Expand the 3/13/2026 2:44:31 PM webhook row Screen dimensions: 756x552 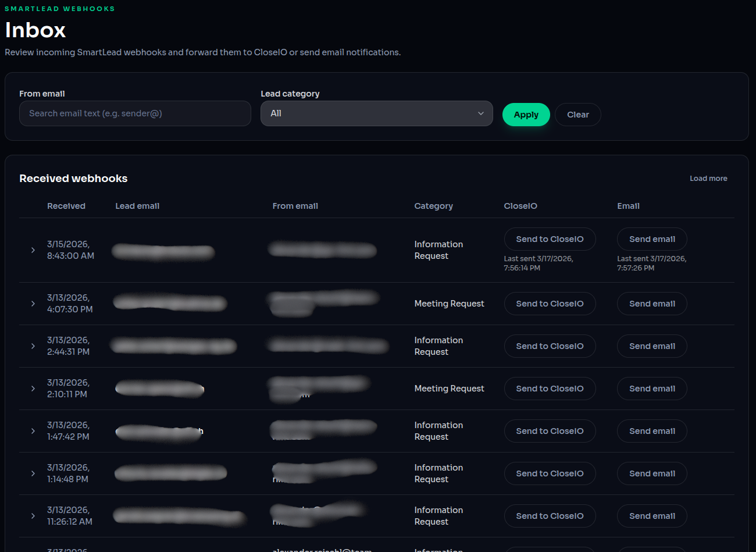tap(33, 346)
